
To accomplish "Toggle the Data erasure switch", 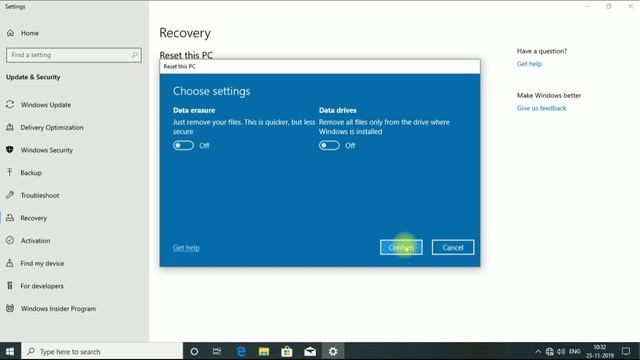I will tap(183, 145).
